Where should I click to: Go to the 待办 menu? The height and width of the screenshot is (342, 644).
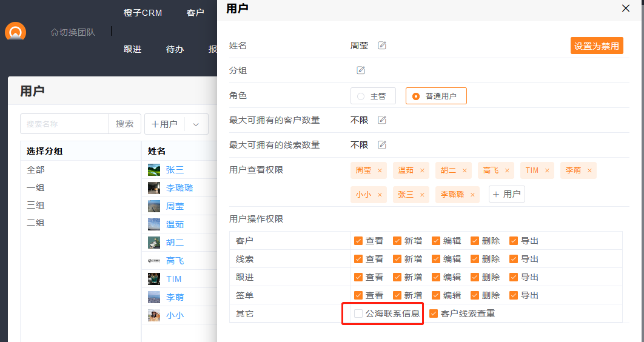click(x=175, y=49)
